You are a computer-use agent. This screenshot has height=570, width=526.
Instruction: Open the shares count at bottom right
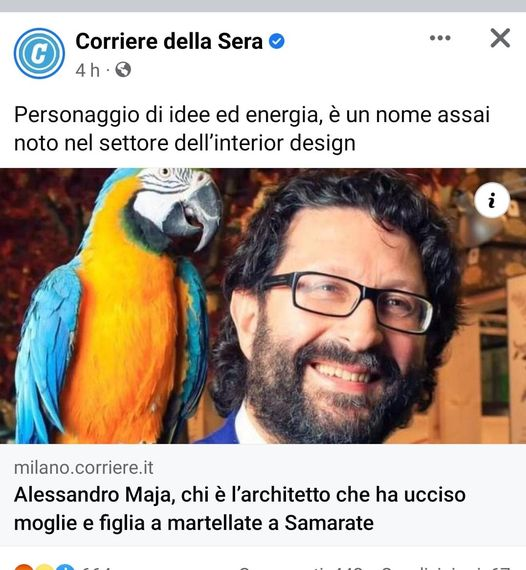pyautogui.click(x=445, y=568)
